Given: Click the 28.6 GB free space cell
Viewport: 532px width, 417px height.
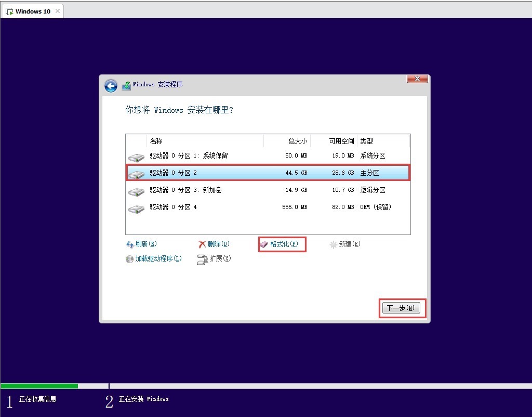Looking at the screenshot, I should tap(343, 173).
